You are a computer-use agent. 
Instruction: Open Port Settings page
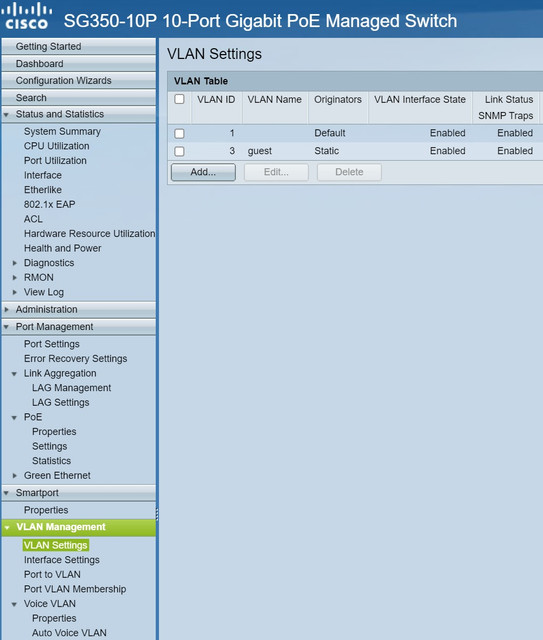point(51,344)
